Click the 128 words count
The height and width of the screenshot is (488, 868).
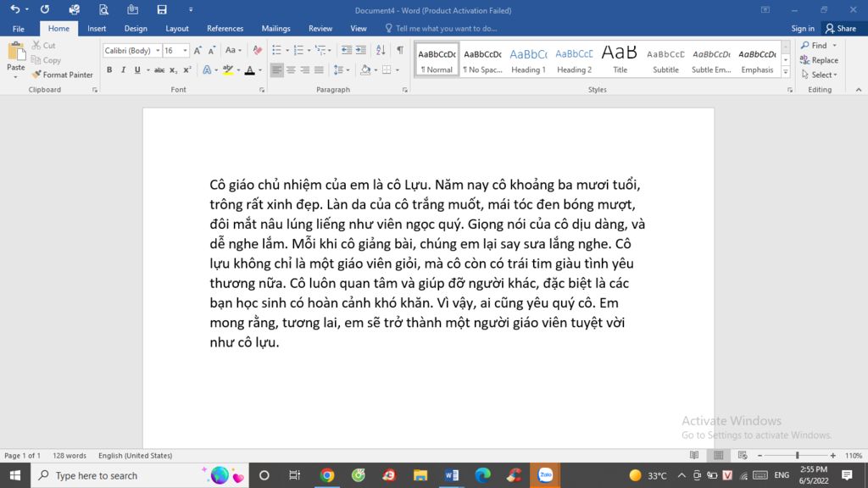pos(70,455)
